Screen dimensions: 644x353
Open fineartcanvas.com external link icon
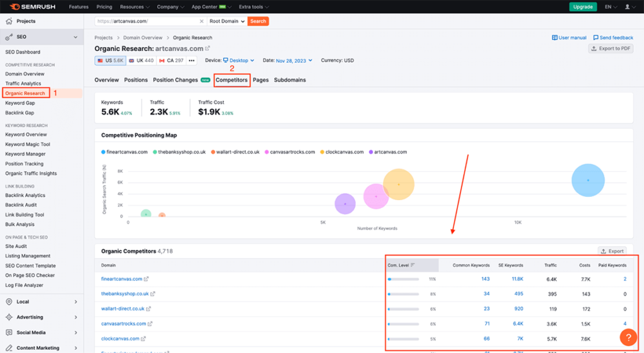pyautogui.click(x=146, y=279)
